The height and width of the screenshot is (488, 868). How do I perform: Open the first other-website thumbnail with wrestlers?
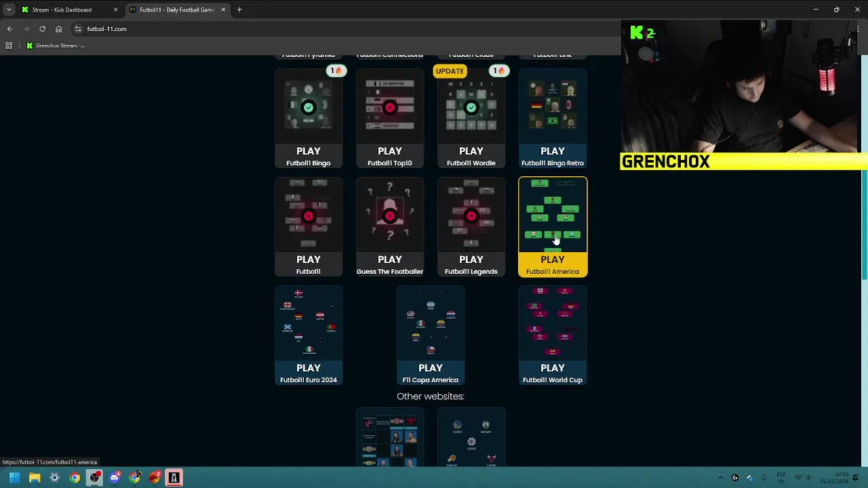[x=390, y=438]
